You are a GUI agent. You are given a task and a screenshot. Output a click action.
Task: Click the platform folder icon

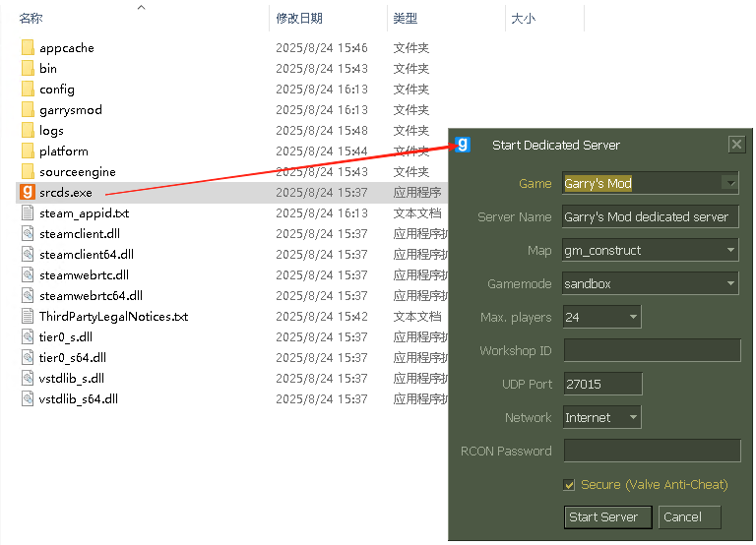point(28,151)
